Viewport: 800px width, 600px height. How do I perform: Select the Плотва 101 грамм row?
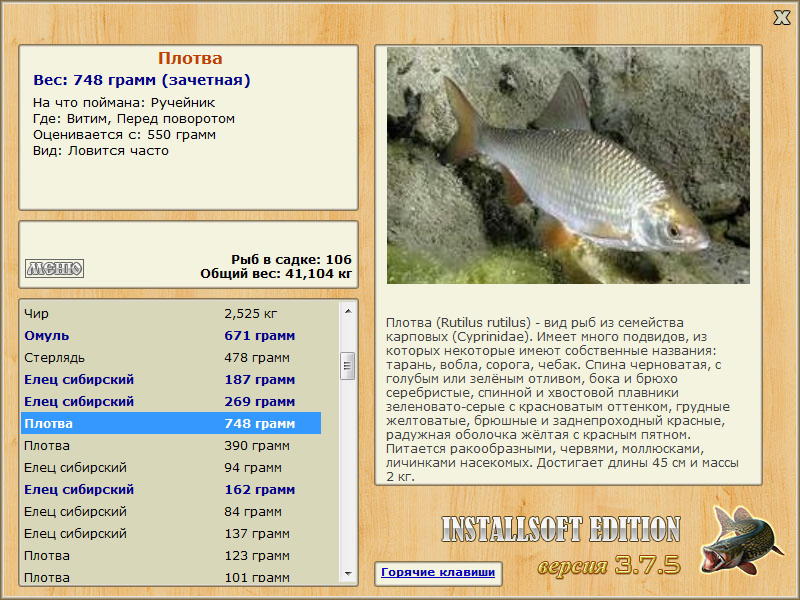point(171,576)
